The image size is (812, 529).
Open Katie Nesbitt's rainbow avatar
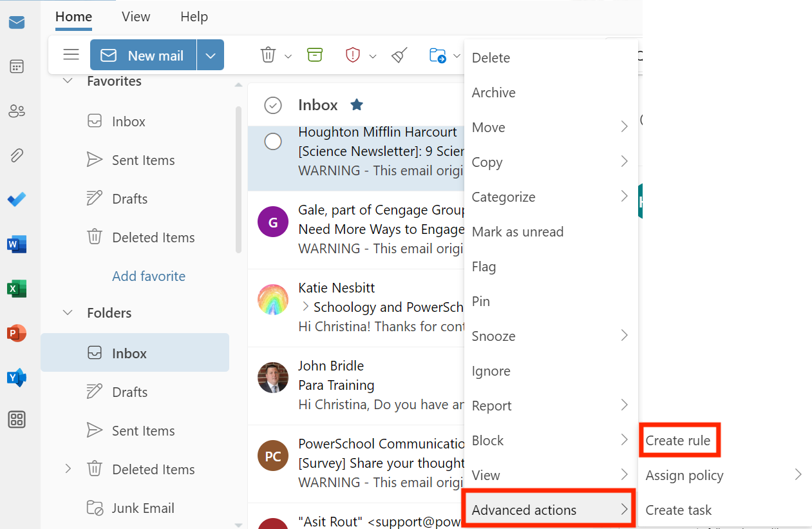click(273, 300)
